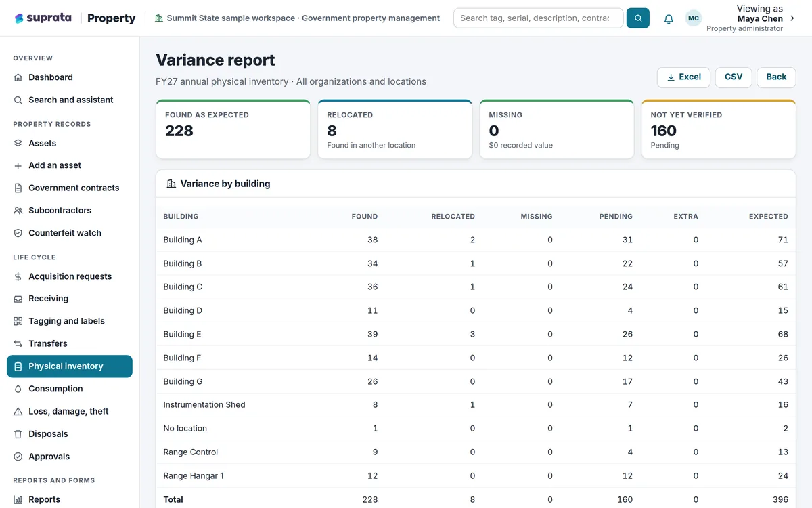Click the Physical inventory clipboard icon
This screenshot has width=812, height=508.
click(x=18, y=366)
